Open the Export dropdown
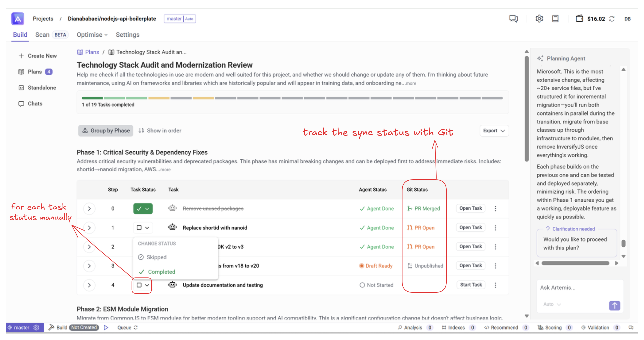Image resolution: width=644 pixels, height=340 pixels. 494,131
